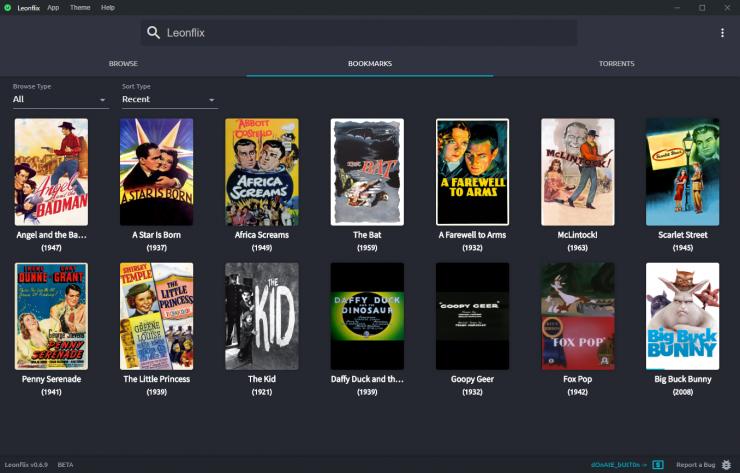Image resolution: width=740 pixels, height=473 pixels.
Task: Click the Leonflix green logo icon
Action: 8,8
